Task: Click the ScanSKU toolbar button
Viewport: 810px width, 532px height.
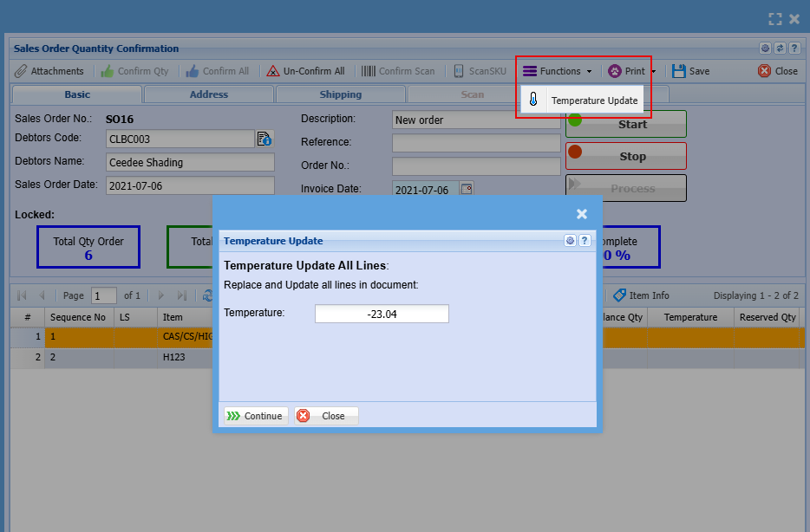Action: point(480,71)
